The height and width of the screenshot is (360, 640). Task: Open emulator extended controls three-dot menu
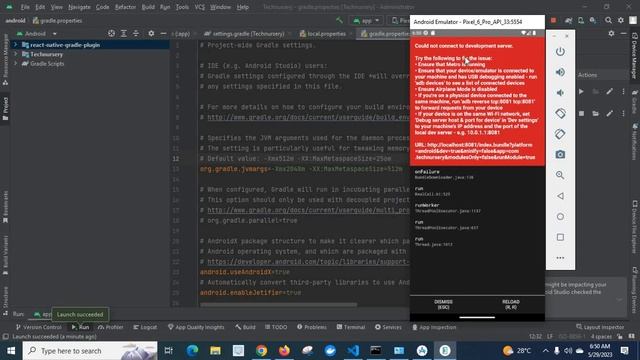pyautogui.click(x=560, y=258)
